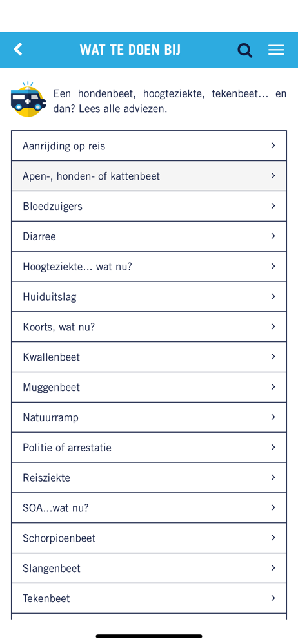
Task: Tap the back arrow in header
Action: [x=18, y=50]
